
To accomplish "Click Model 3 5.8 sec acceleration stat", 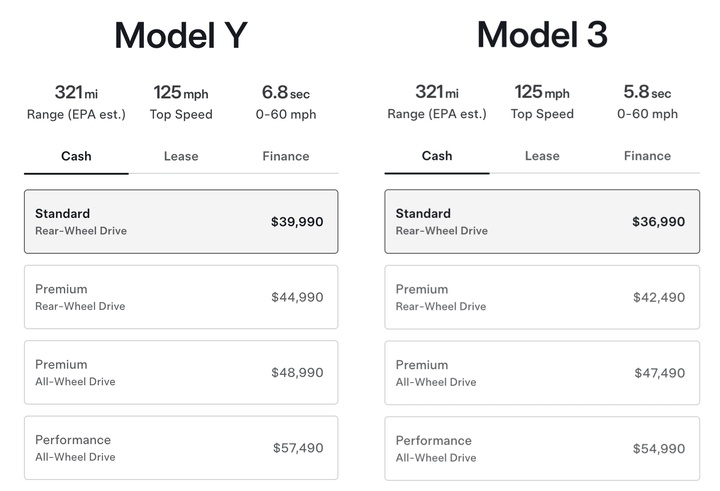I will [x=647, y=102].
